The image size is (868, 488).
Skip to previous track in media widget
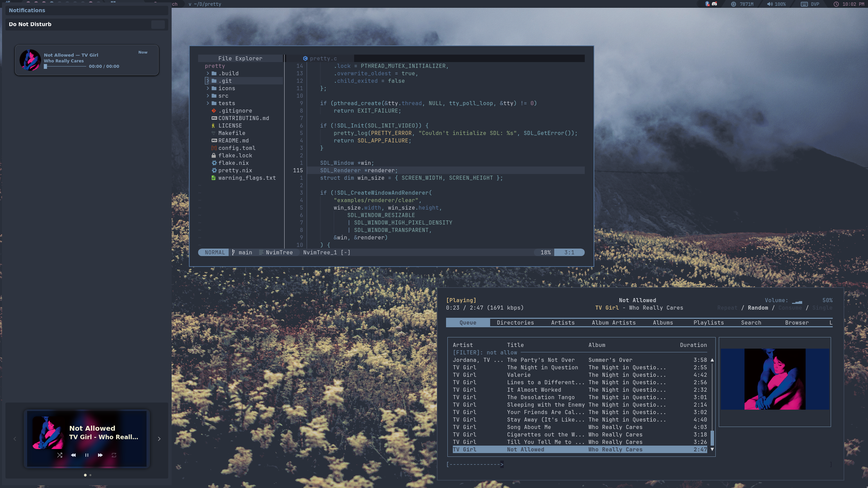coord(73,455)
